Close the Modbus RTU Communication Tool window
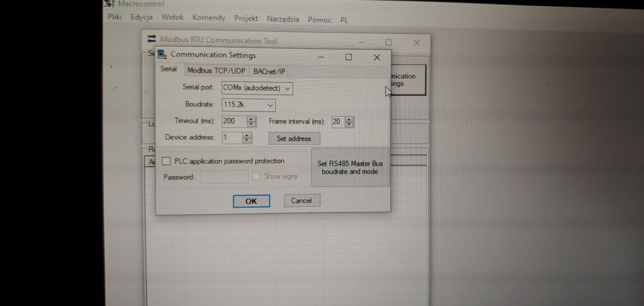Image resolution: width=644 pixels, height=306 pixels. point(416,43)
